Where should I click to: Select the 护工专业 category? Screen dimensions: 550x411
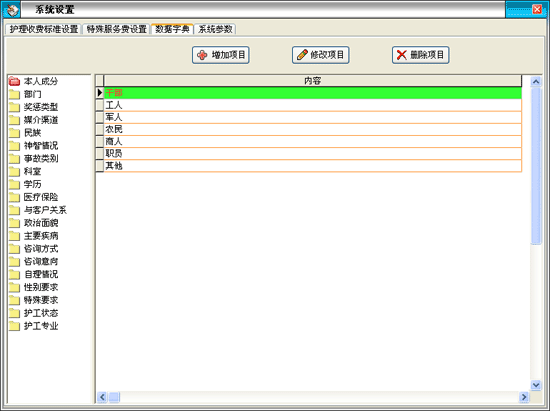click(41, 326)
